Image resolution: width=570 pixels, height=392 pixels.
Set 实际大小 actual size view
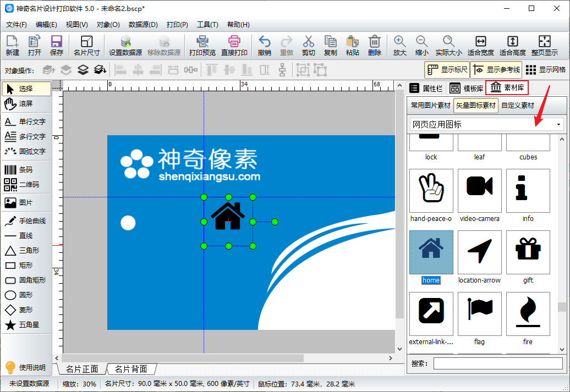[x=448, y=46]
